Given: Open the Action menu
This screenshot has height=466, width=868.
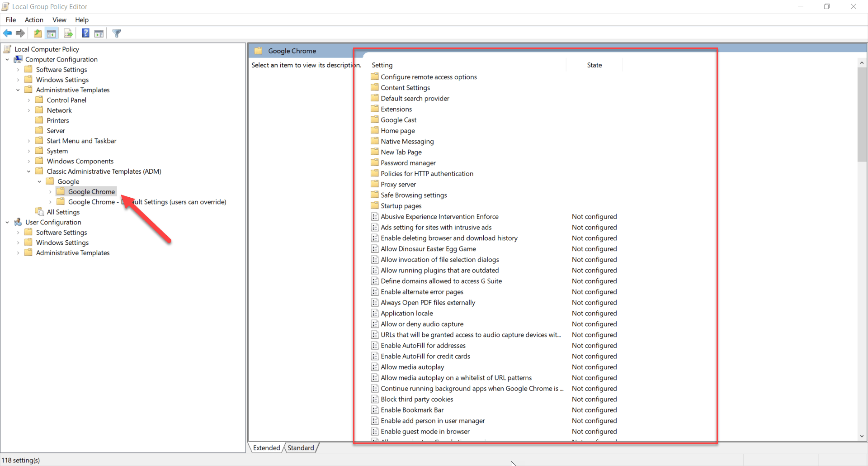Looking at the screenshot, I should [x=34, y=20].
